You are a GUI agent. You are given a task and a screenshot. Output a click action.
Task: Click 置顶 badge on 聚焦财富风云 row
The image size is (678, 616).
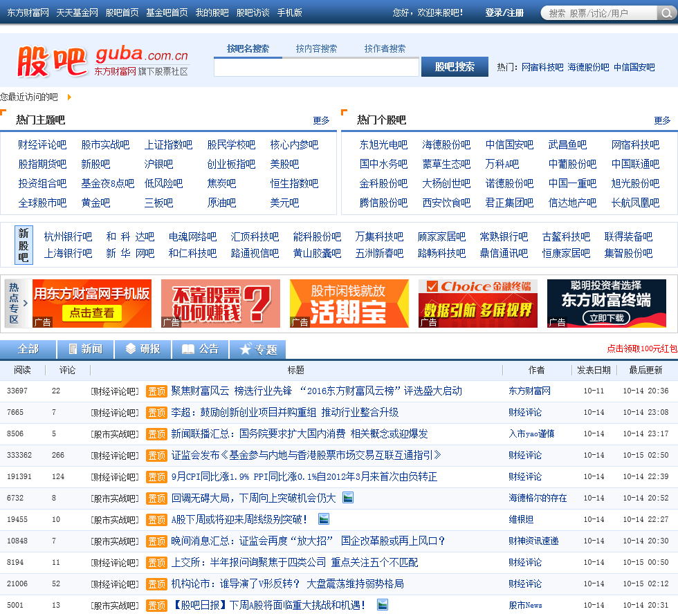coord(156,391)
